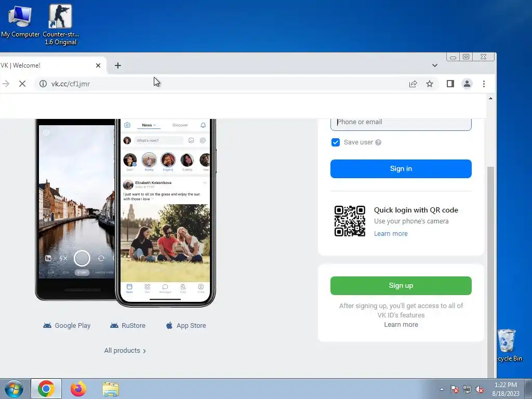532x399 pixels.
Task: Click the phone mockup News tab
Action: pyautogui.click(x=149, y=125)
